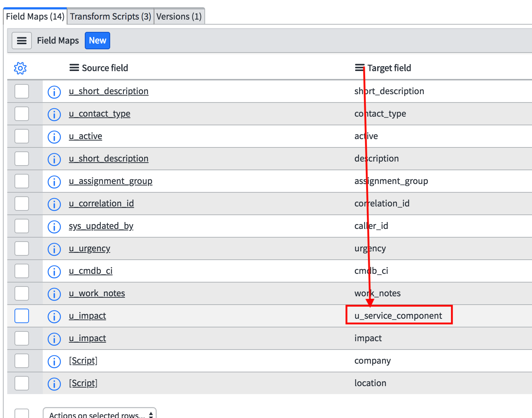This screenshot has width=532, height=418.
Task: Click the gear icon to personalize list
Action: (x=20, y=68)
